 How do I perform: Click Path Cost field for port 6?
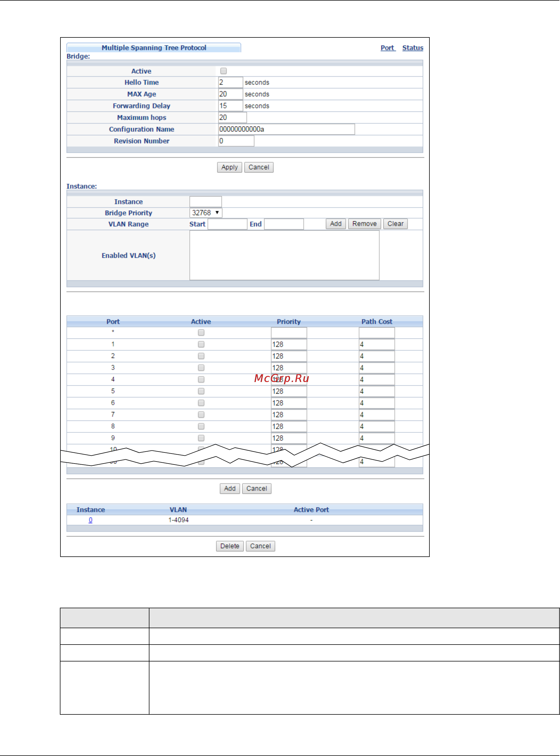[376, 403]
